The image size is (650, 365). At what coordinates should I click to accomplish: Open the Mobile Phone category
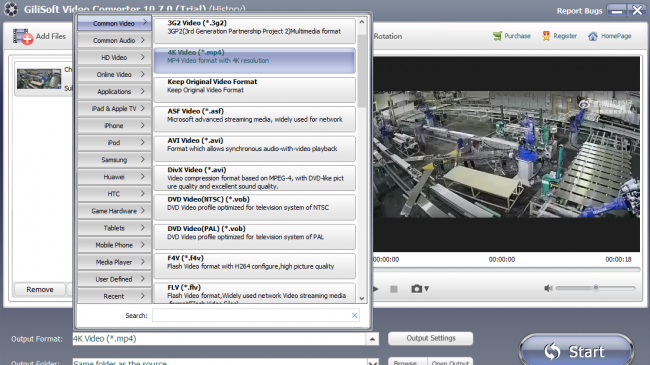(x=114, y=245)
